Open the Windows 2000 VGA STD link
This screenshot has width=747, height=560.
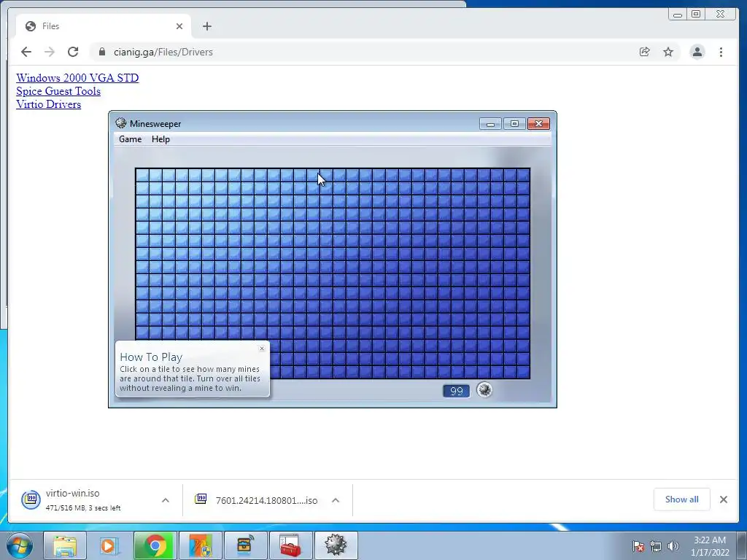(x=77, y=77)
